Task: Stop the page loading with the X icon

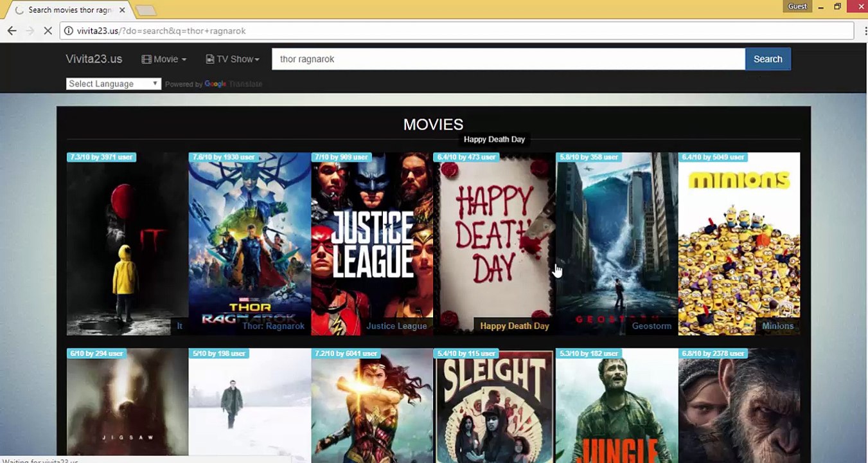Action: pyautogui.click(x=48, y=31)
